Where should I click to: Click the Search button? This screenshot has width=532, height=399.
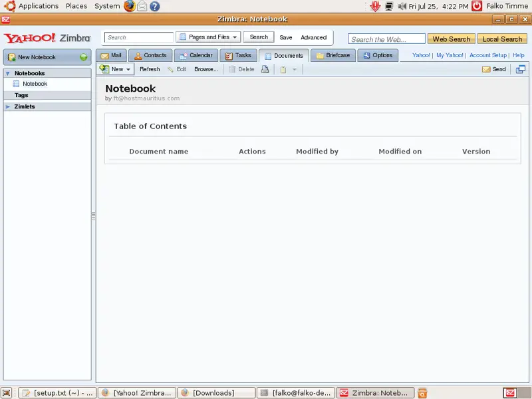[x=259, y=37]
